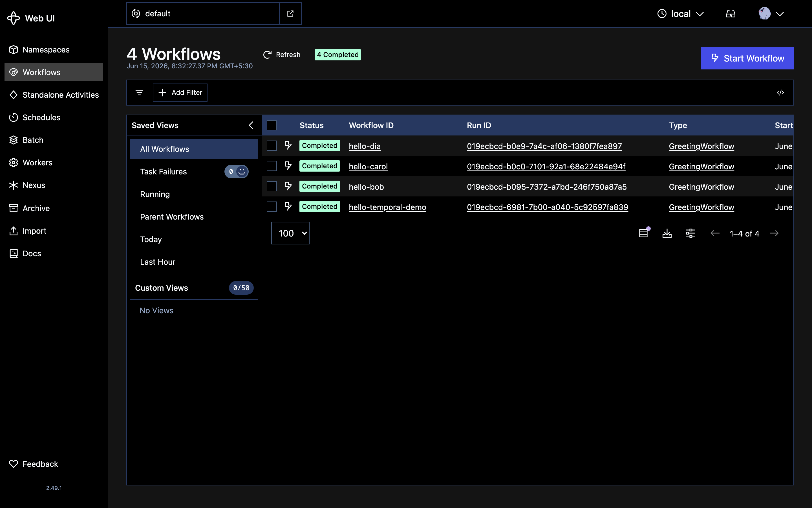Go to Standalone Activities section

(54, 95)
